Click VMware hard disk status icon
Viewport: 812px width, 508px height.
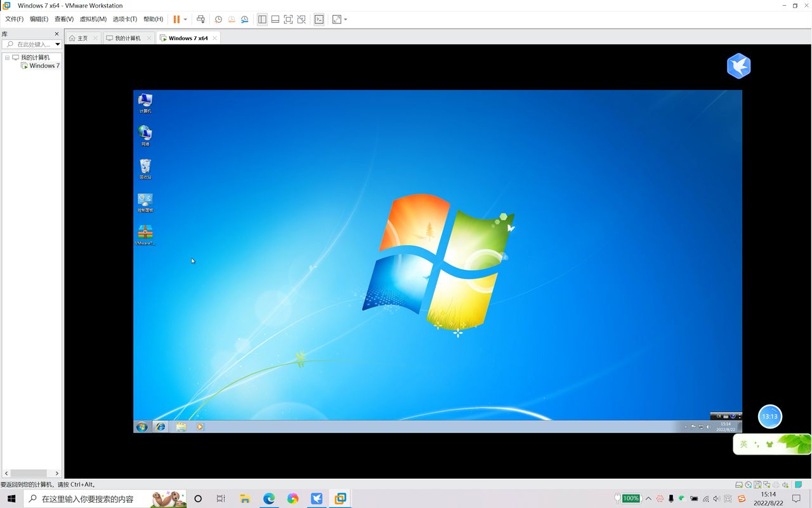[739, 485]
